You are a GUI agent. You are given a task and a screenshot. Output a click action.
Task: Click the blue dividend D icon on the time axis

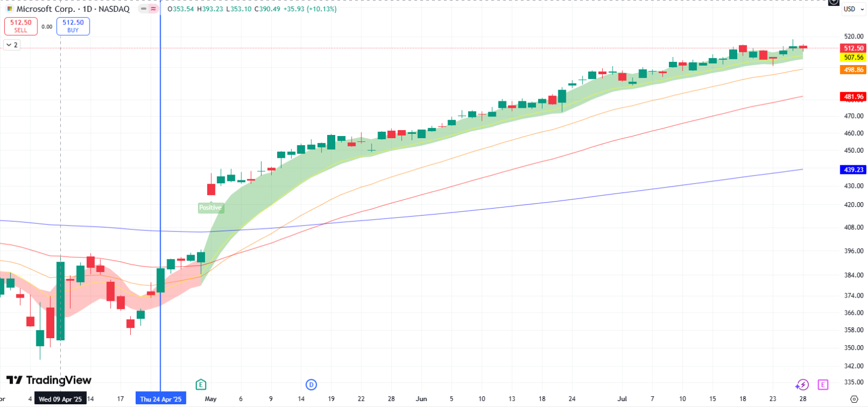(311, 385)
